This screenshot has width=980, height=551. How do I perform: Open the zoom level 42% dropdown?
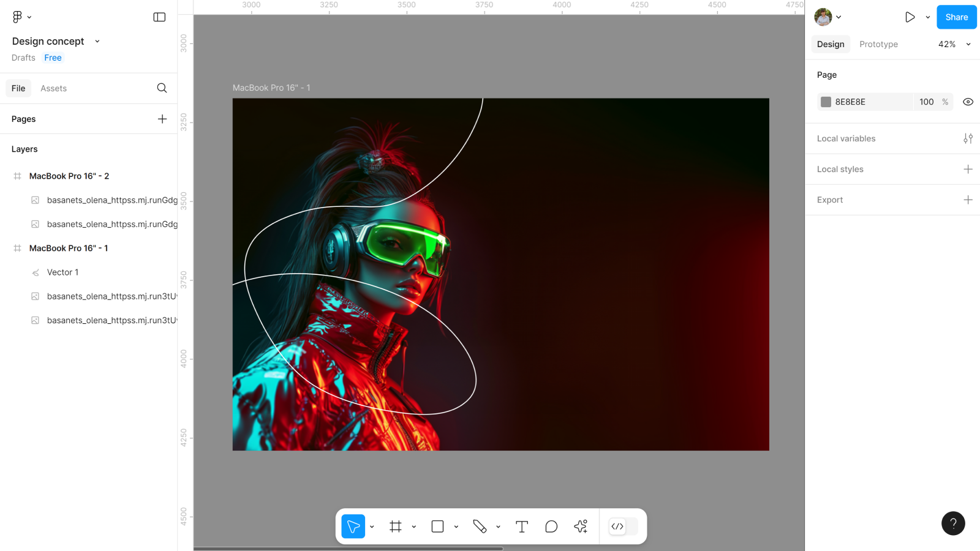[x=954, y=44]
